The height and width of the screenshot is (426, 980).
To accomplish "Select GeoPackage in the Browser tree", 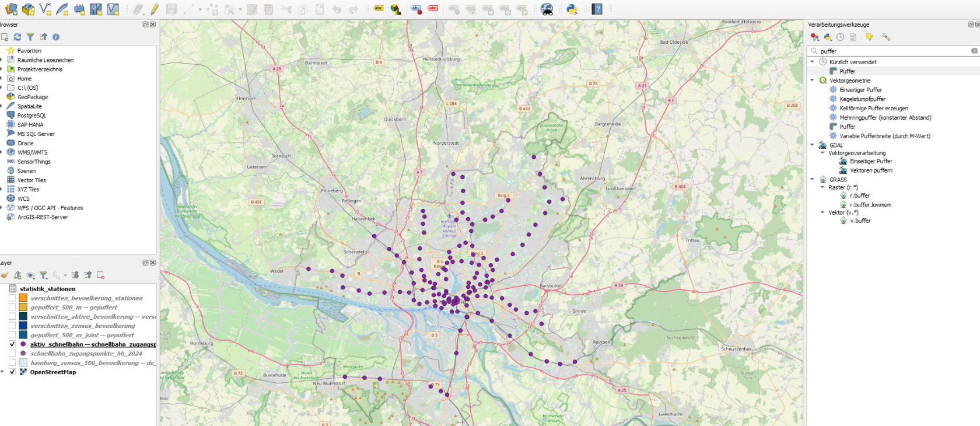I will tap(33, 97).
